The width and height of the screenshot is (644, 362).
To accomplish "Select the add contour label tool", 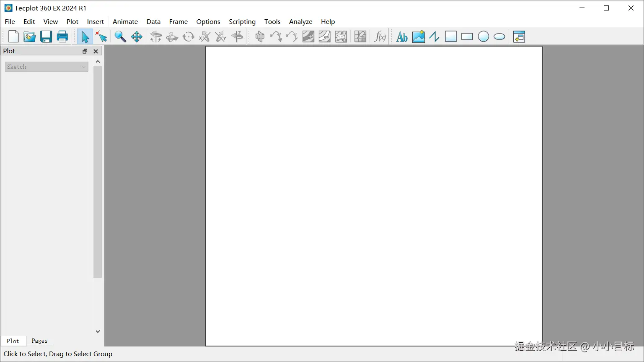I will coord(341,37).
